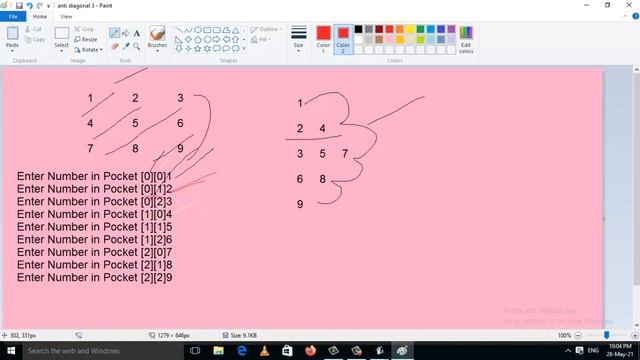This screenshot has height=360, width=640.
Task: Switch to the Home ribbon tab
Action: pos(40,16)
